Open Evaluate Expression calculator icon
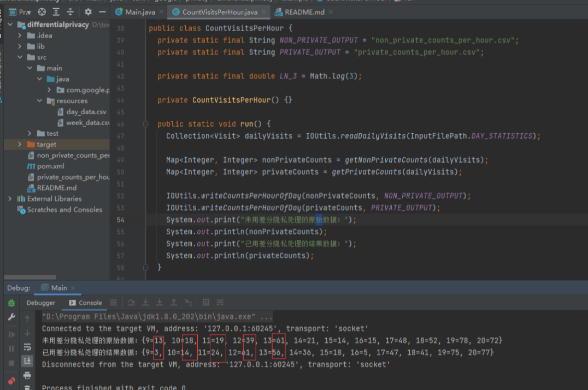The width and height of the screenshot is (588, 390). [206, 302]
